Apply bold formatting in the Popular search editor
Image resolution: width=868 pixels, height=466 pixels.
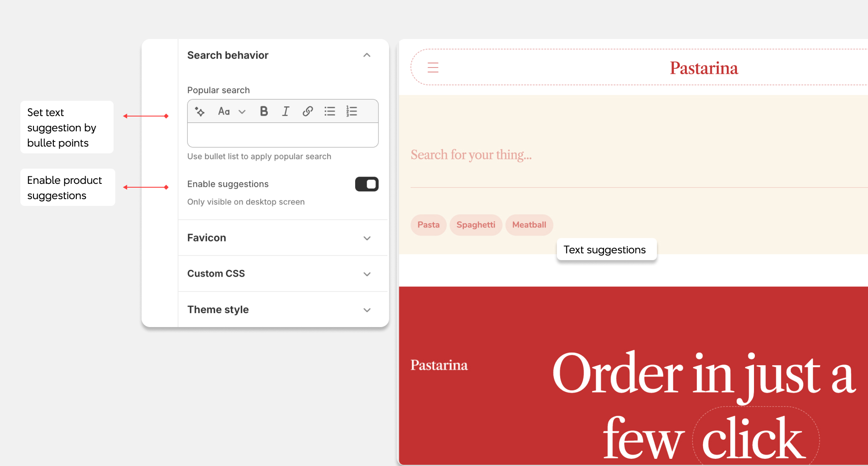coord(264,111)
